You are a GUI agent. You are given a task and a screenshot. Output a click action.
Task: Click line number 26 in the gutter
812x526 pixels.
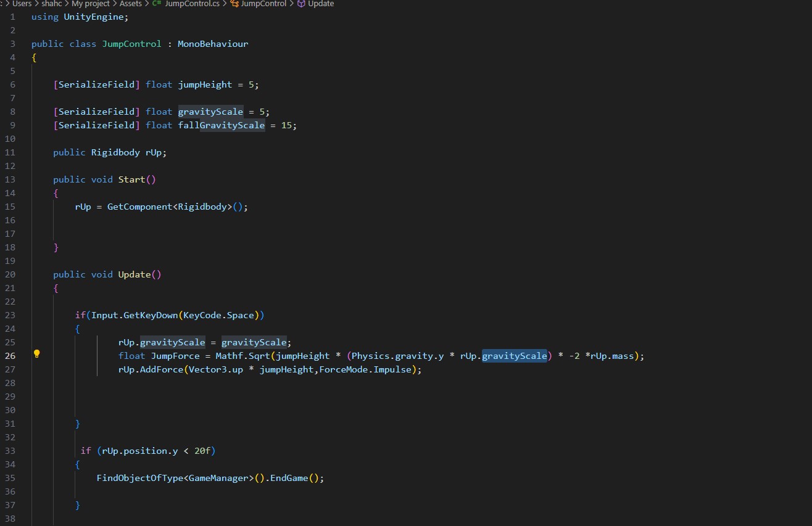click(10, 355)
